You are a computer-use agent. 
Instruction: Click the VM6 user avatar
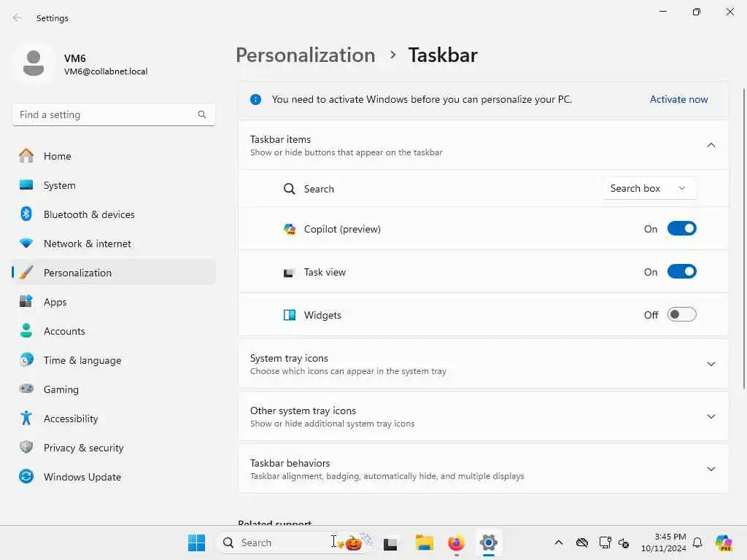pos(34,63)
